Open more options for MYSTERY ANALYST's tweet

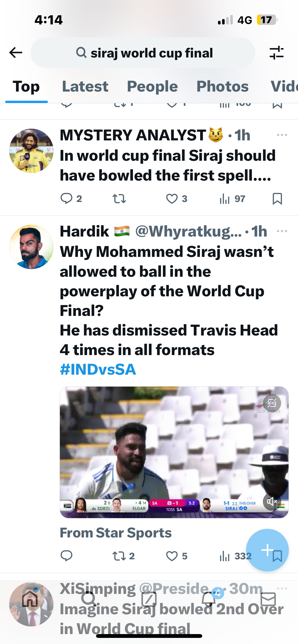[x=282, y=135]
